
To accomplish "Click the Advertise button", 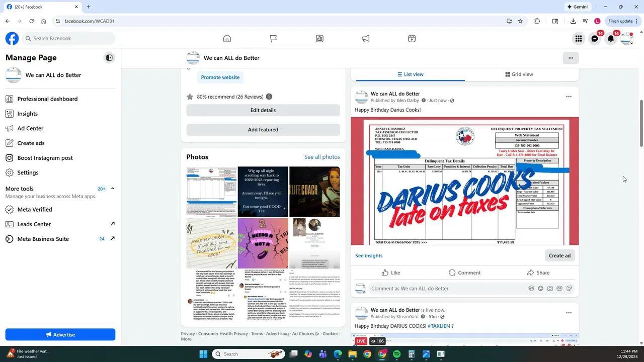I will pyautogui.click(x=60, y=334).
